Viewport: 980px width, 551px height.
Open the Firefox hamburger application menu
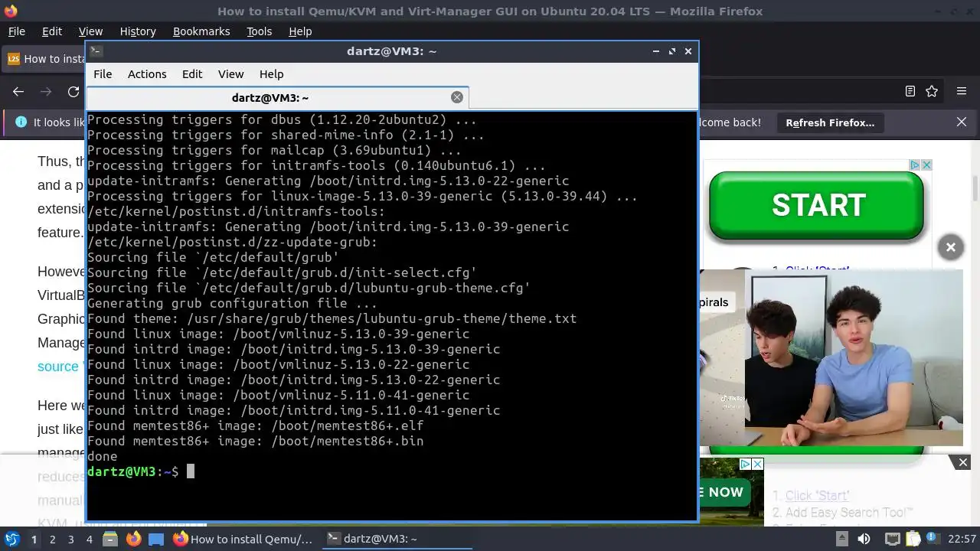point(962,92)
